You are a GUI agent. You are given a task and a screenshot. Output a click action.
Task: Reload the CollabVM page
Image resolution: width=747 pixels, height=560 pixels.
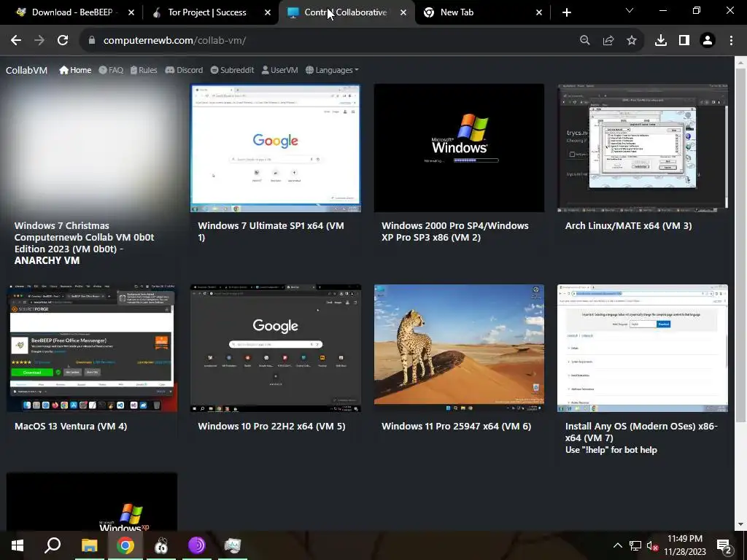point(63,41)
